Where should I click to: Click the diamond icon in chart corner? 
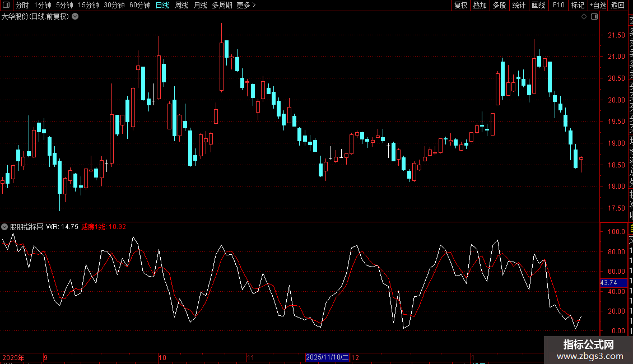click(584, 17)
